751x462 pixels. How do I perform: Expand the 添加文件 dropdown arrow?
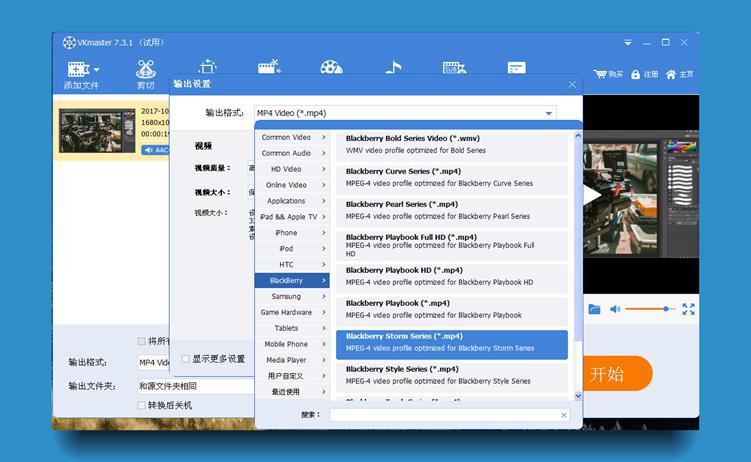coord(97,69)
